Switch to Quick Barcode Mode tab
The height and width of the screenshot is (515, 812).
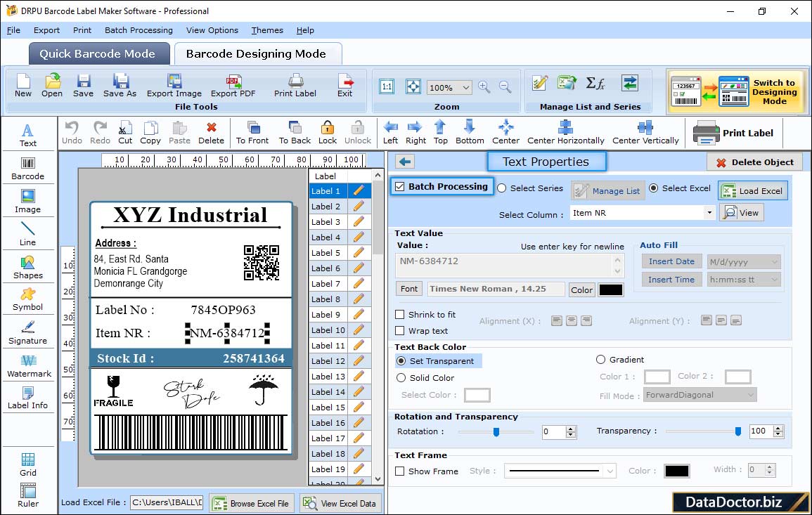tap(99, 54)
